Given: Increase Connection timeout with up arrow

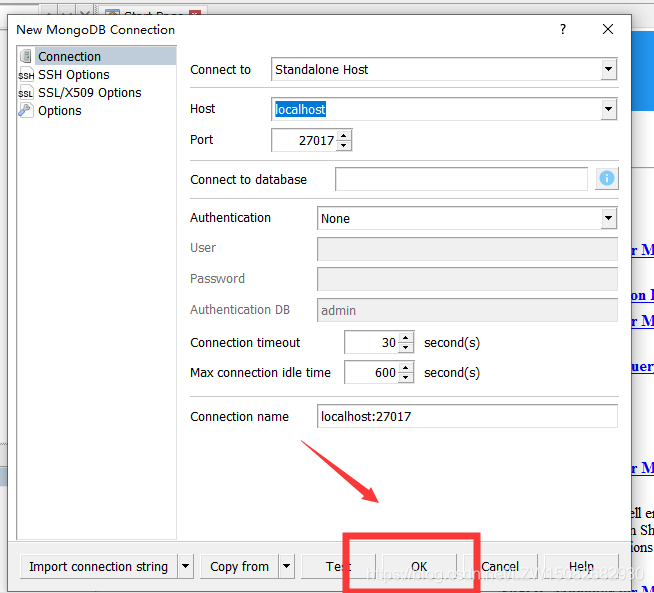Looking at the screenshot, I should pos(406,337).
